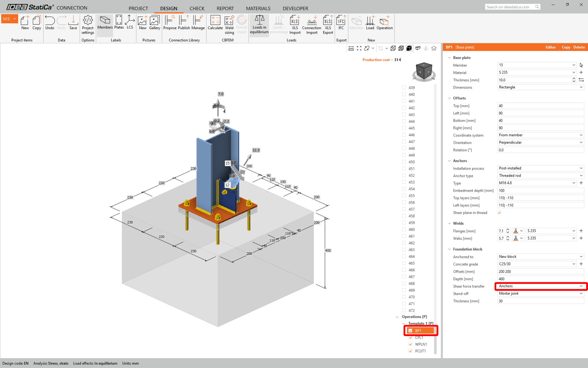Collapse the Offsets section

(x=450, y=98)
